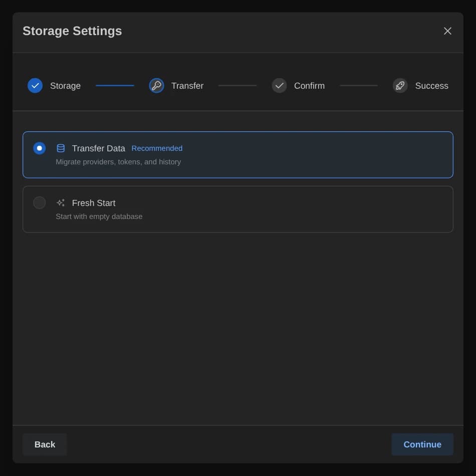Go to the Storage step label

coord(65,86)
